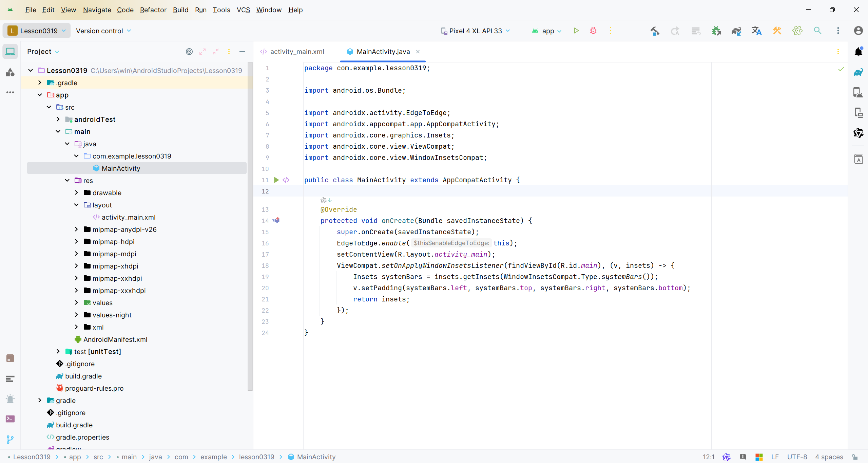868x463 pixels.
Task: Select MainActivity.java editor tab
Action: pyautogui.click(x=383, y=52)
